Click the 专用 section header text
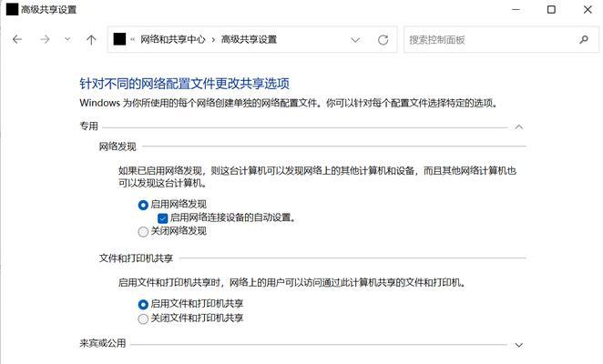Screen dimensions: 603x364 tap(89, 126)
